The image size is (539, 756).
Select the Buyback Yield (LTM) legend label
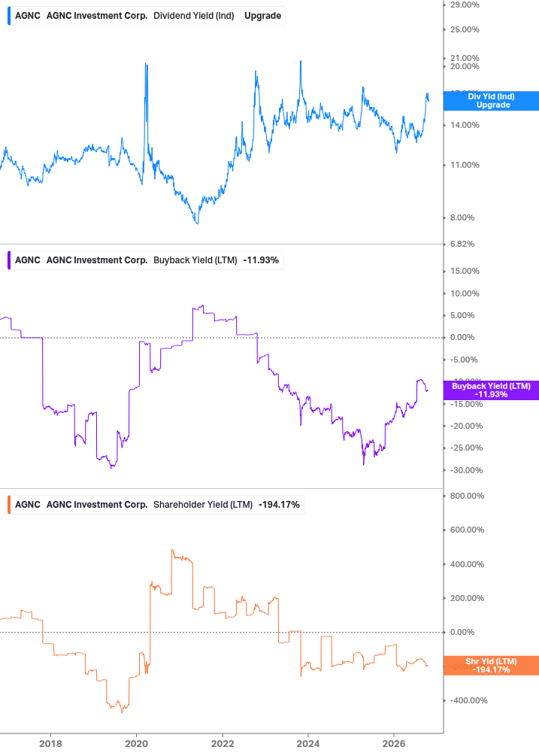pos(195,260)
